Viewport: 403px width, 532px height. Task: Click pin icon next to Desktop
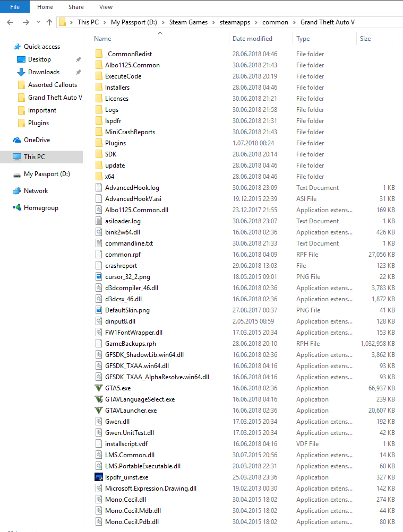point(79,59)
